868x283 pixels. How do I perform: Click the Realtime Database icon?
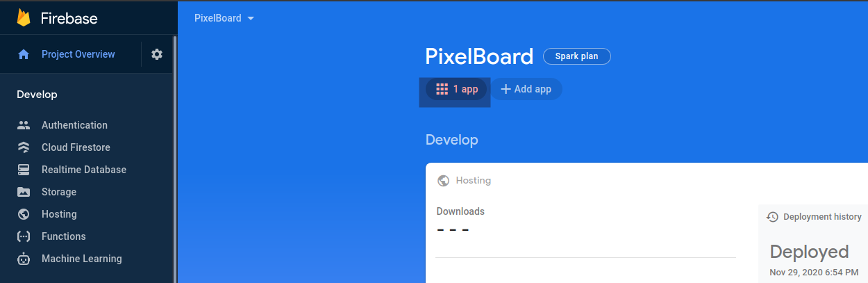coord(24,170)
